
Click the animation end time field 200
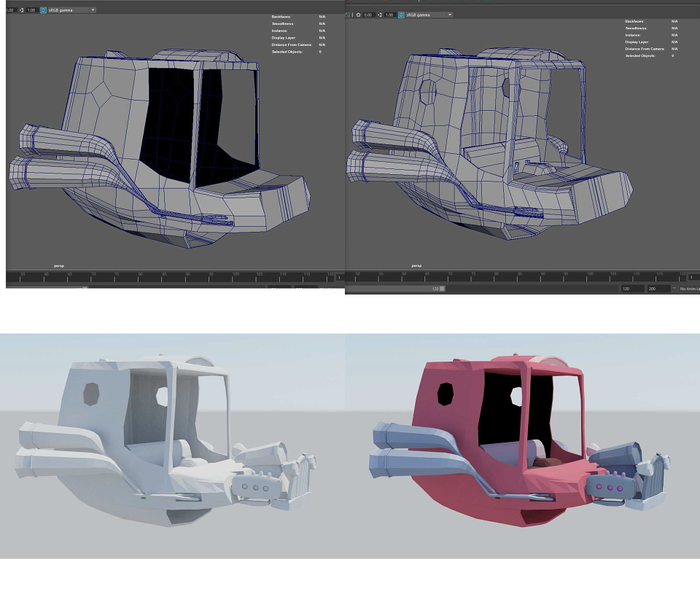tap(659, 289)
